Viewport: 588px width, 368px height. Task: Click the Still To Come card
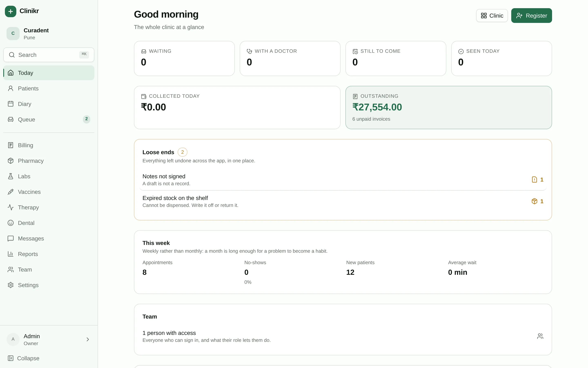click(x=396, y=58)
